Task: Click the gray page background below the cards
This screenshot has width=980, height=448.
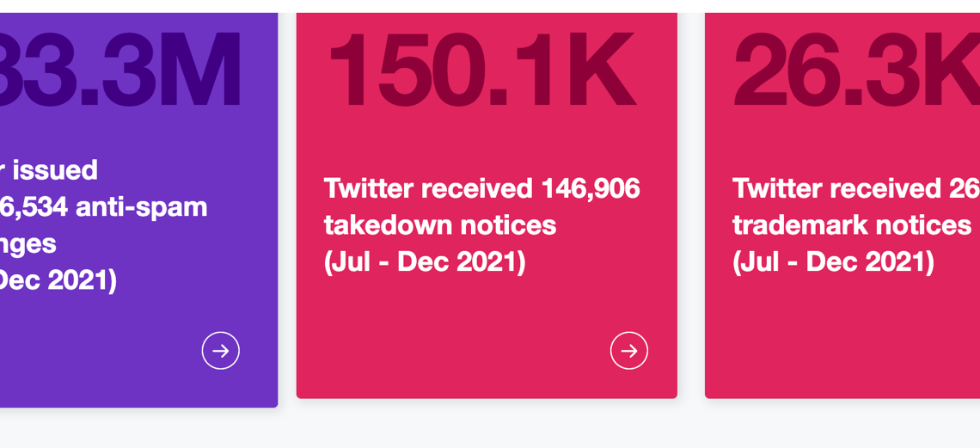Action: point(490,428)
